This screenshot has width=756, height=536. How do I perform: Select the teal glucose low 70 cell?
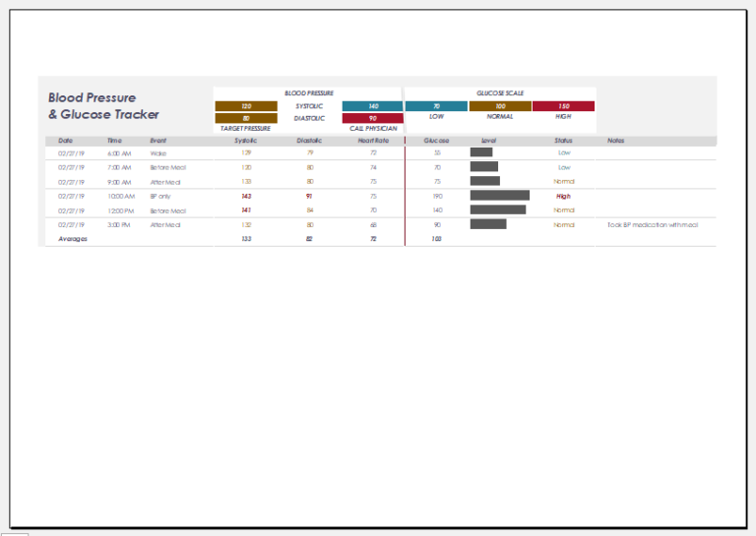(436, 106)
